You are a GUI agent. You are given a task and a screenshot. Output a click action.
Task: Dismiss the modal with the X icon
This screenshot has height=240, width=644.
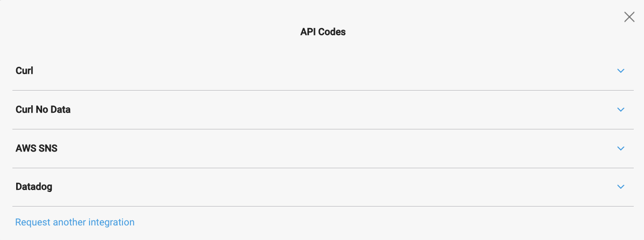629,17
